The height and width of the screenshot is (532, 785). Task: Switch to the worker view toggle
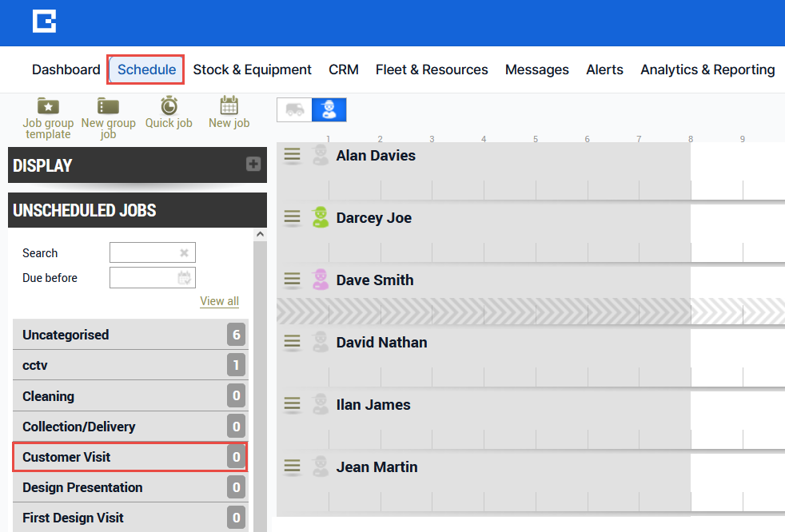(329, 109)
